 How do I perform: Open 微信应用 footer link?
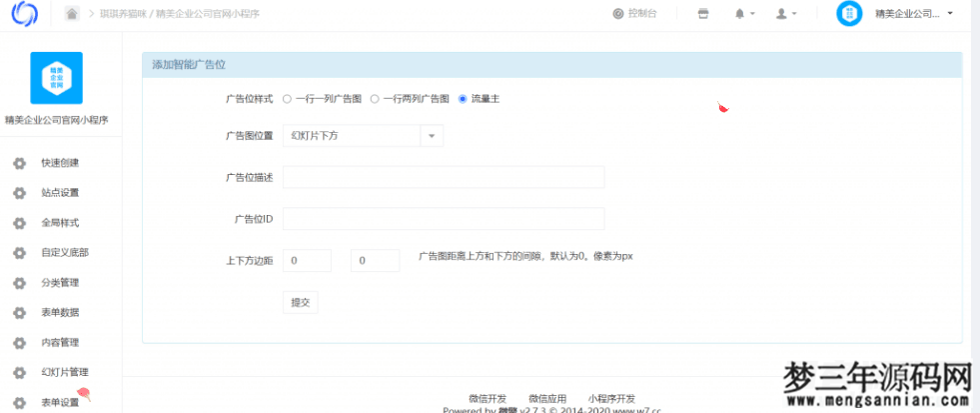click(547, 399)
